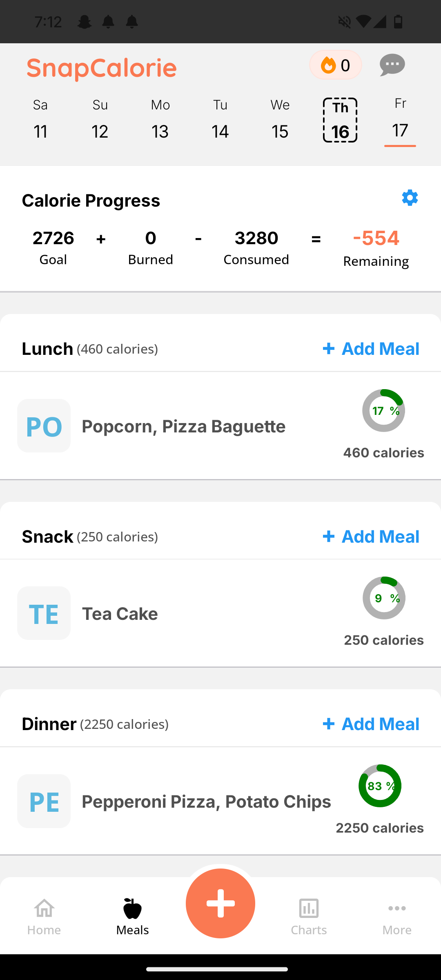The image size is (441, 980).
Task: Open the chat message bubble icon
Action: [x=392, y=65]
